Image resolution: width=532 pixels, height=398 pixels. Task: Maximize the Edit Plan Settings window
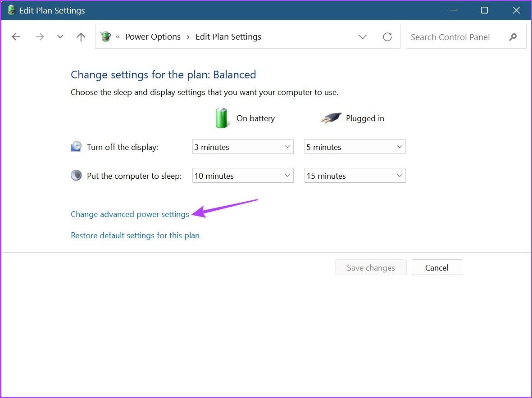tap(485, 10)
